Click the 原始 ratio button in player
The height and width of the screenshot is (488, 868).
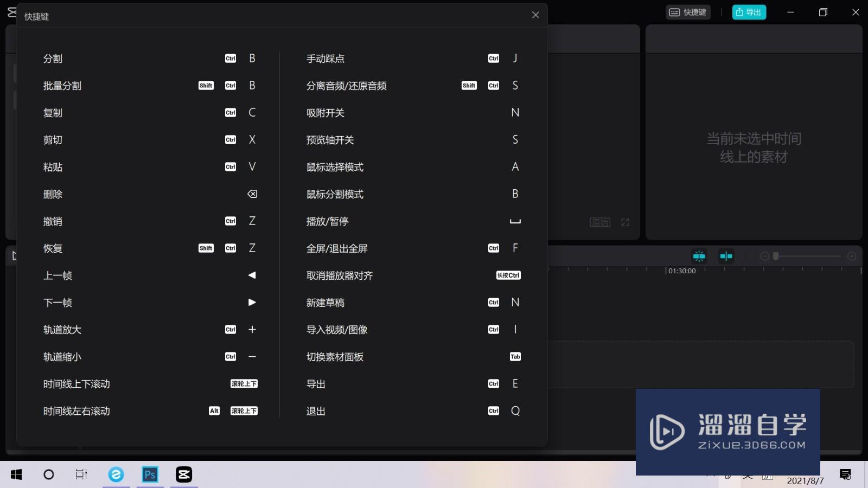tap(600, 222)
